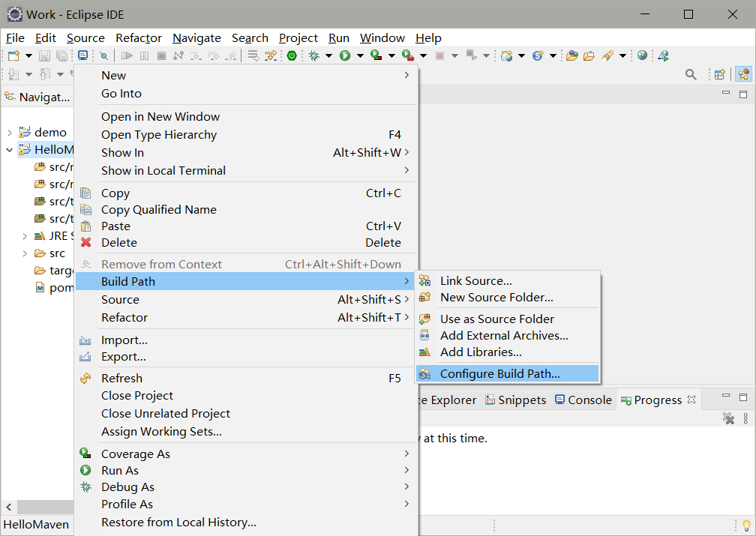Click the Open Web Browser globe icon
Image resolution: width=756 pixels, height=536 pixels.
[642, 55]
